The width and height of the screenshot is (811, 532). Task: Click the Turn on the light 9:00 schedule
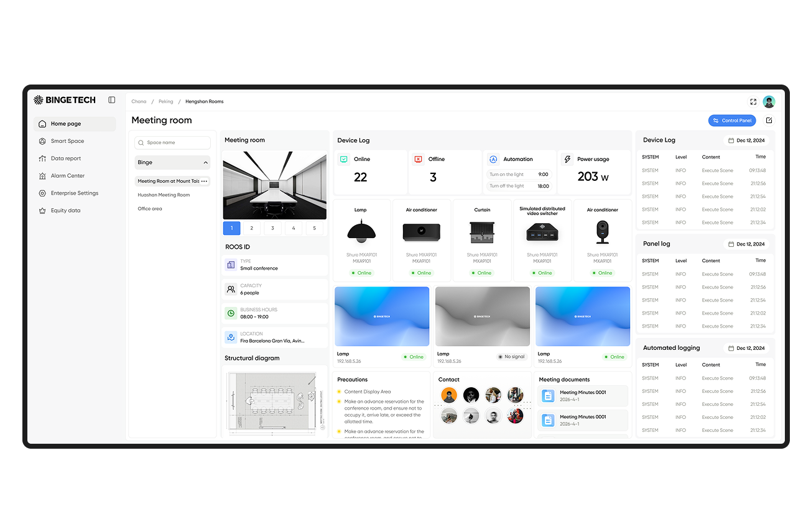tap(519, 175)
